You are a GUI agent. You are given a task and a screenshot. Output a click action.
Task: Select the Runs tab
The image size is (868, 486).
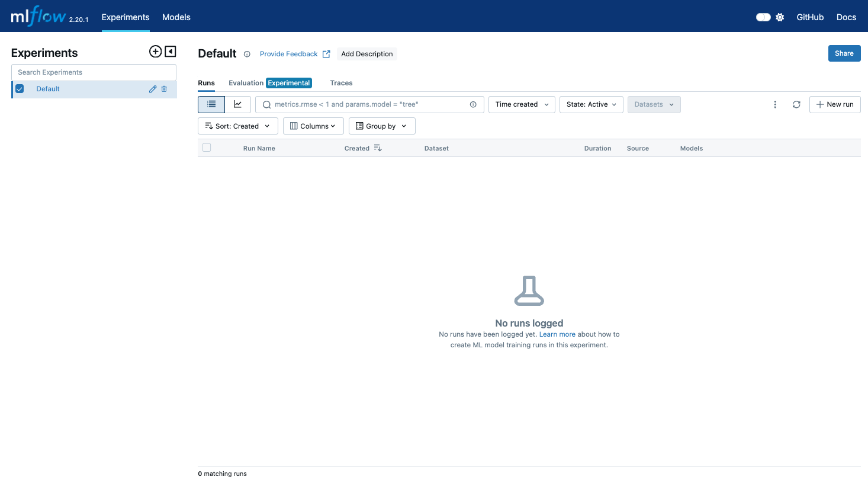click(x=207, y=83)
